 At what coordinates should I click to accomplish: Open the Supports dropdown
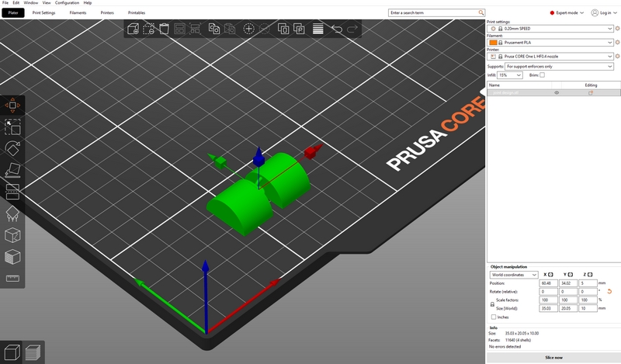(x=559, y=67)
